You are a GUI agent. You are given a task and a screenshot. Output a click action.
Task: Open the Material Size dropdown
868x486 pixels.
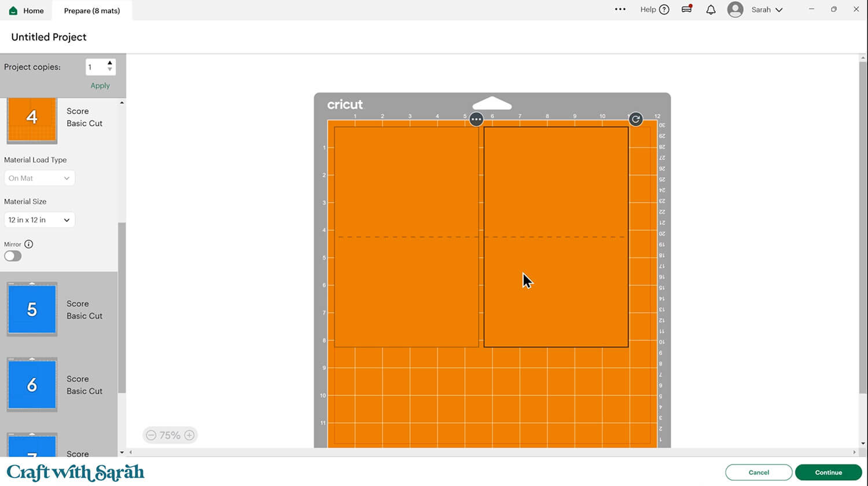(39, 220)
